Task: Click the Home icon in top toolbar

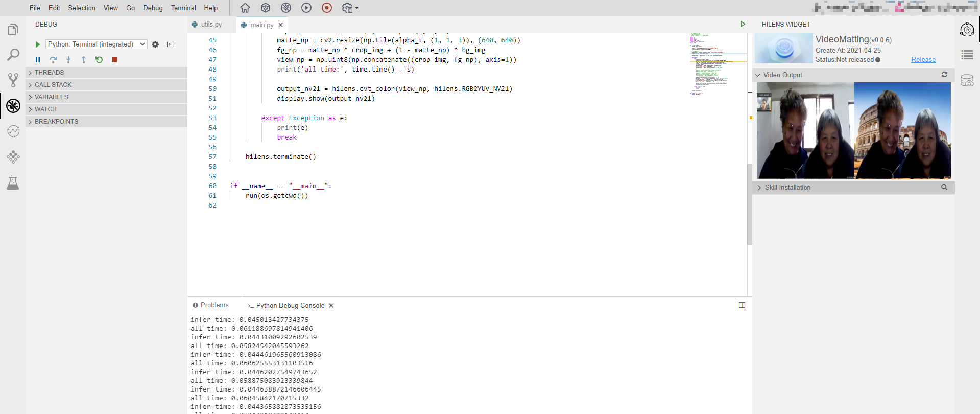Action: (x=245, y=8)
